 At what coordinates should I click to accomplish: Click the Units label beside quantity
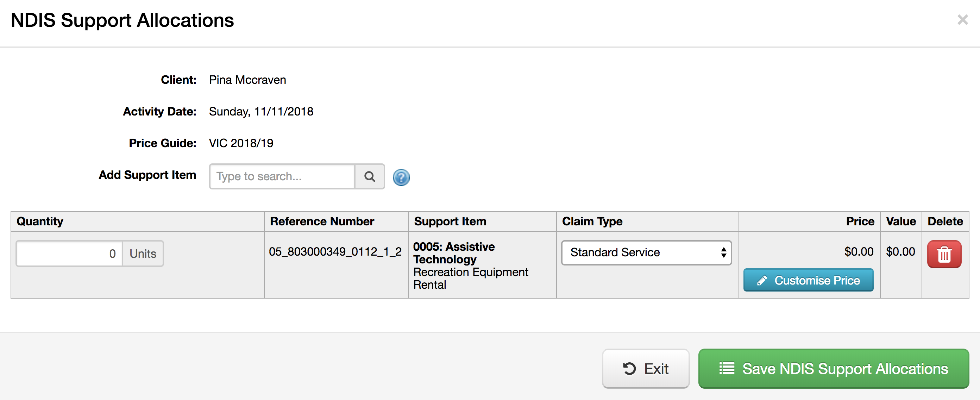pyautogui.click(x=143, y=253)
